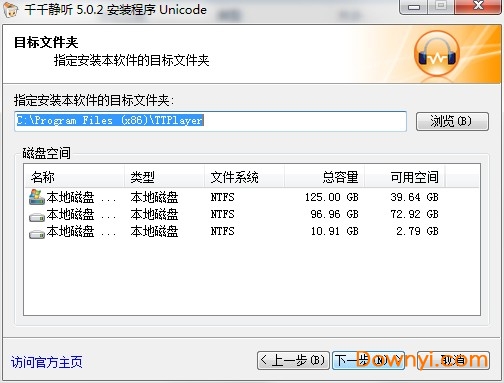The width and height of the screenshot is (504, 383).
Task: Select the Windows system disk icon
Action: (x=37, y=197)
